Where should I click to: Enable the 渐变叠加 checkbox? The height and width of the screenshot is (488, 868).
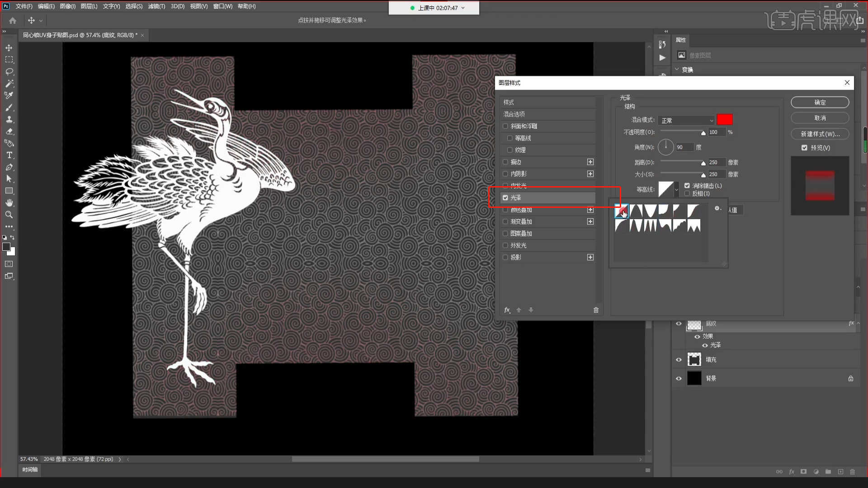pos(505,221)
